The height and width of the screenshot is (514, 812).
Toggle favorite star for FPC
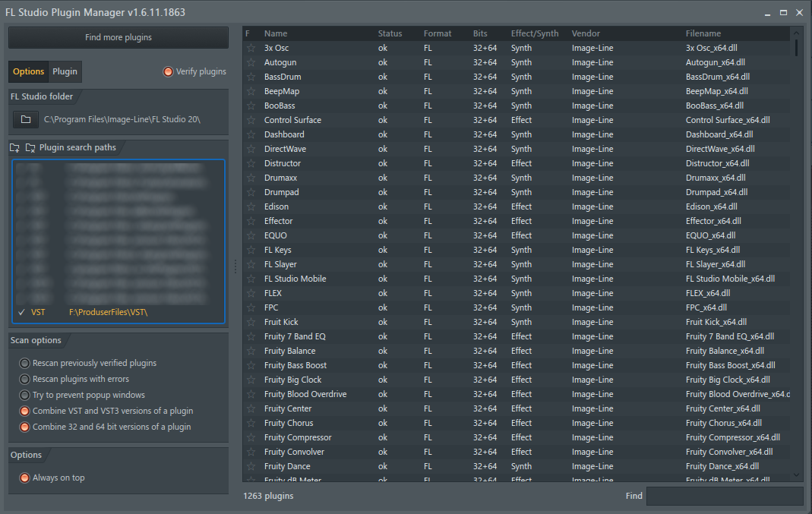[x=251, y=308]
